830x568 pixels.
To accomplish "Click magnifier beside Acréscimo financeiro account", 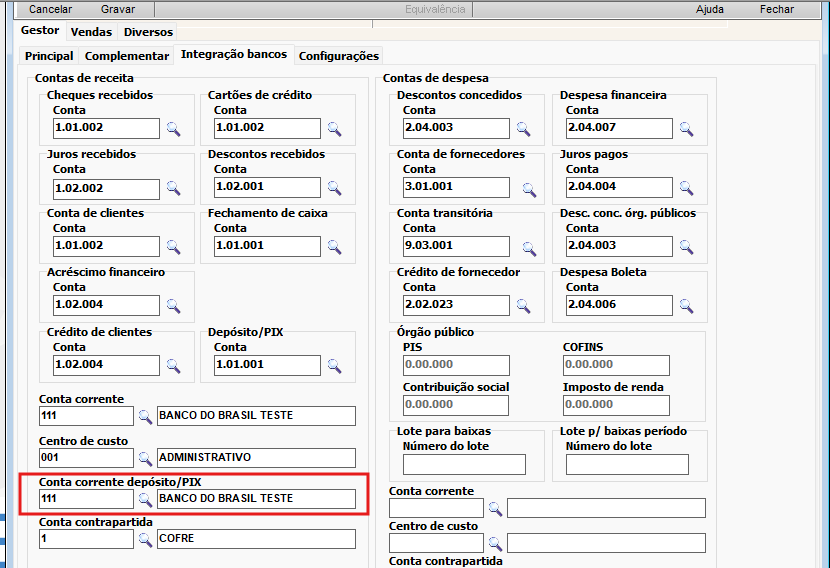I will point(173,305).
